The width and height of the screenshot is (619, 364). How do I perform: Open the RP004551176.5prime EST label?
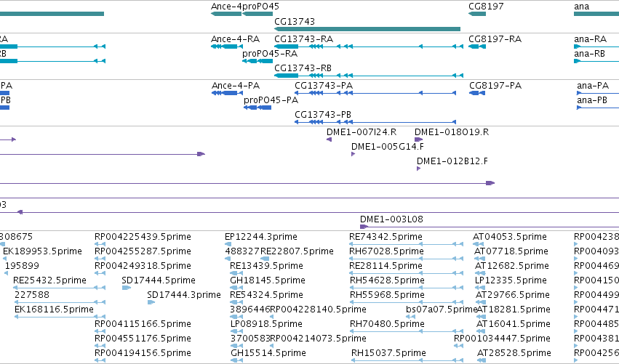(143, 339)
